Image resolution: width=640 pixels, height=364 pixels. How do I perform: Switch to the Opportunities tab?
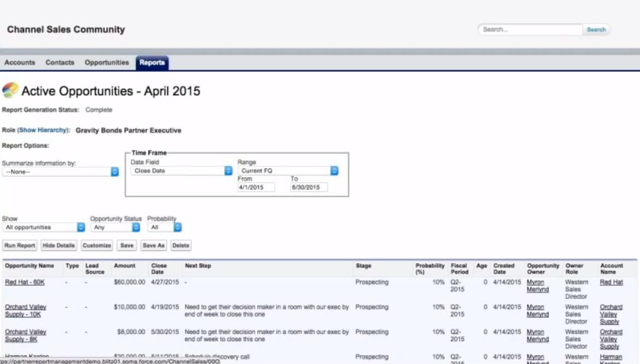pyautogui.click(x=107, y=62)
